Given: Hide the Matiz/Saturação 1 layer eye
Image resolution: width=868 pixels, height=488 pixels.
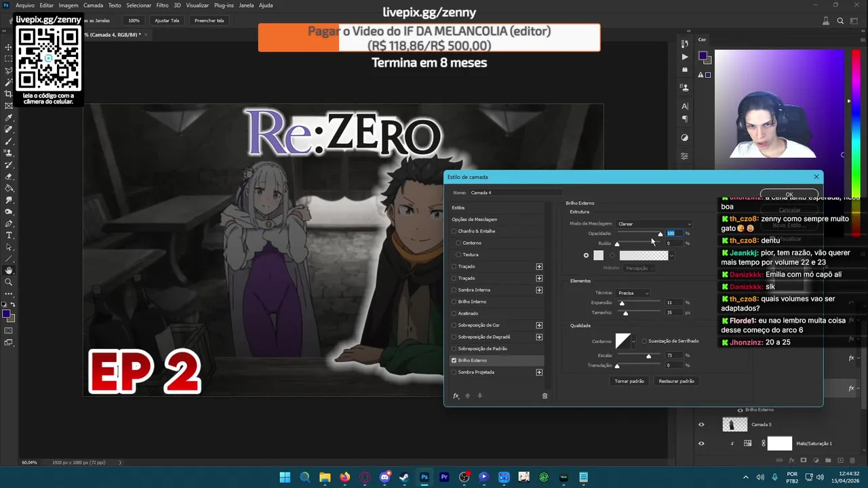Looking at the screenshot, I should click(x=701, y=444).
